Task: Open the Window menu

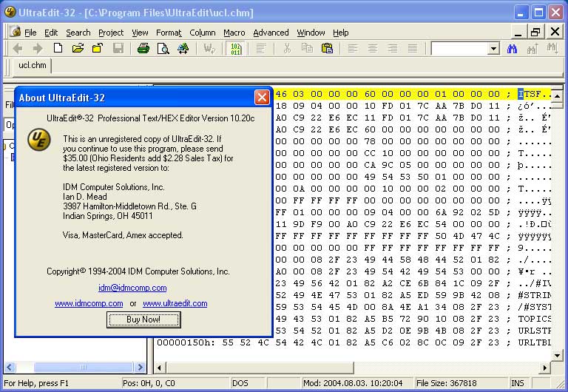Action: pos(311,33)
